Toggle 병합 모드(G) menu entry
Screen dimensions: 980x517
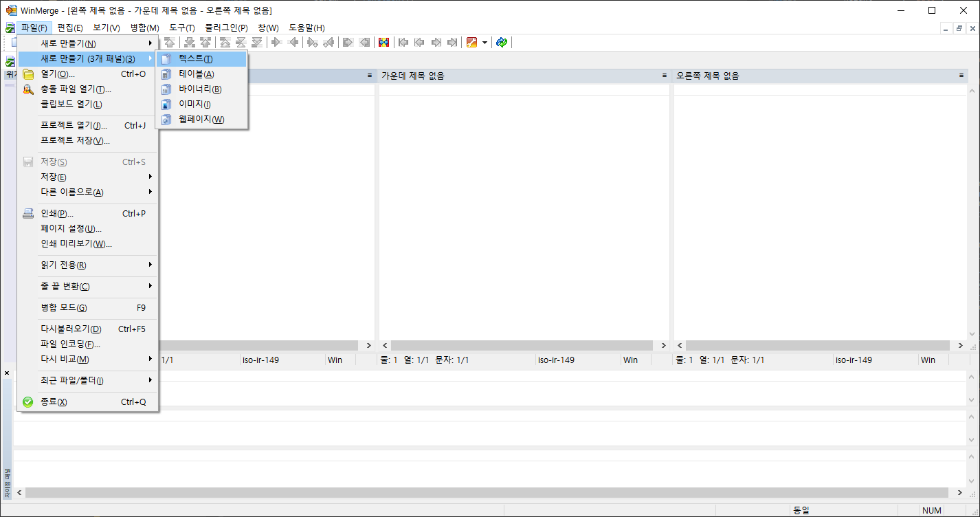pyautogui.click(x=88, y=308)
